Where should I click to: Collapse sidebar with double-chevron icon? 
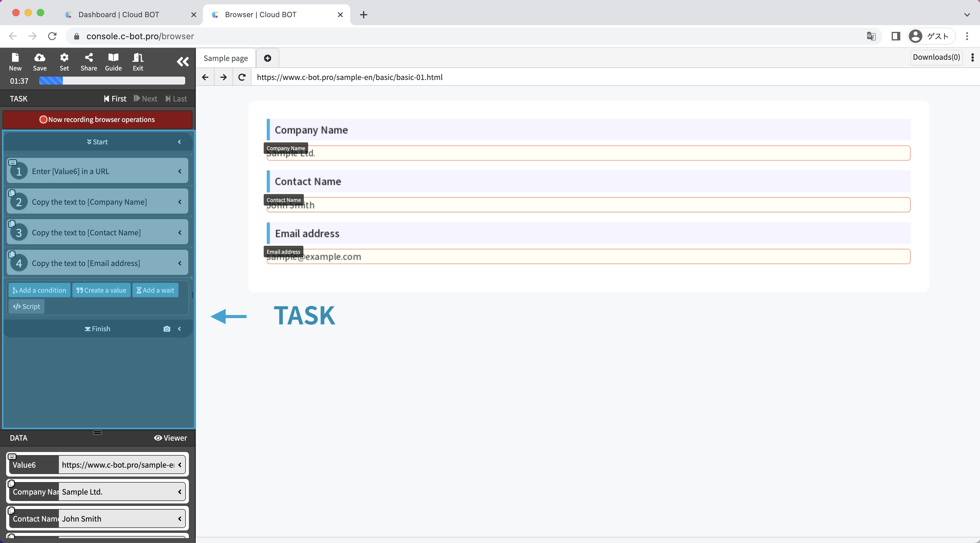183,62
